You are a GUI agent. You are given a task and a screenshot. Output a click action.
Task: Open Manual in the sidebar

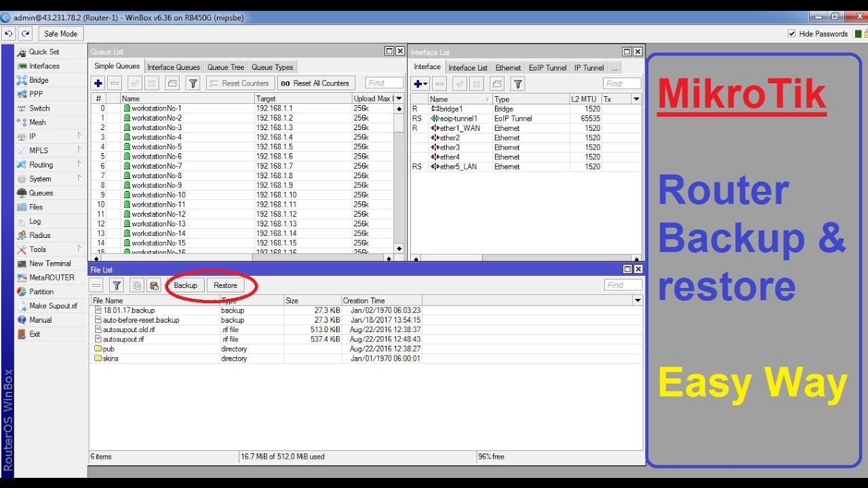pos(40,320)
